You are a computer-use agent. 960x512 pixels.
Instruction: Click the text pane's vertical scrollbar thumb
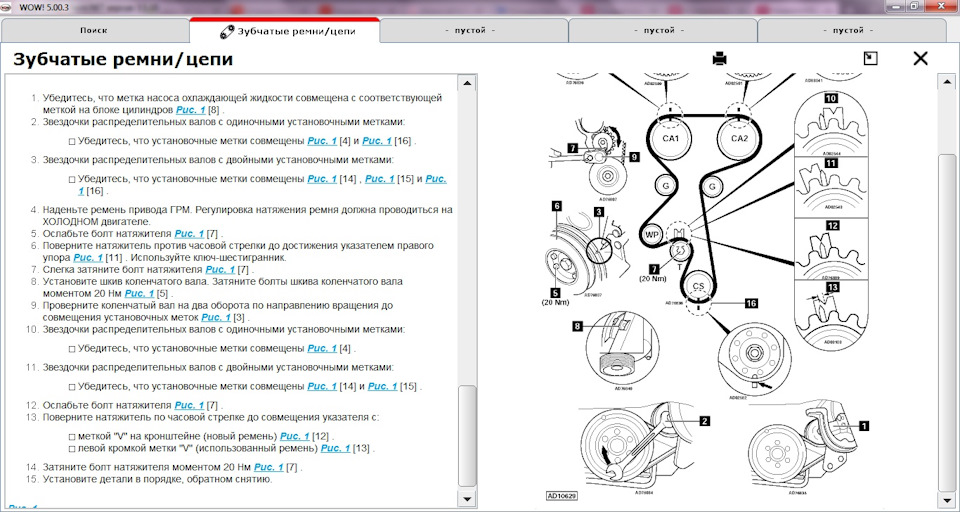[x=466, y=437]
